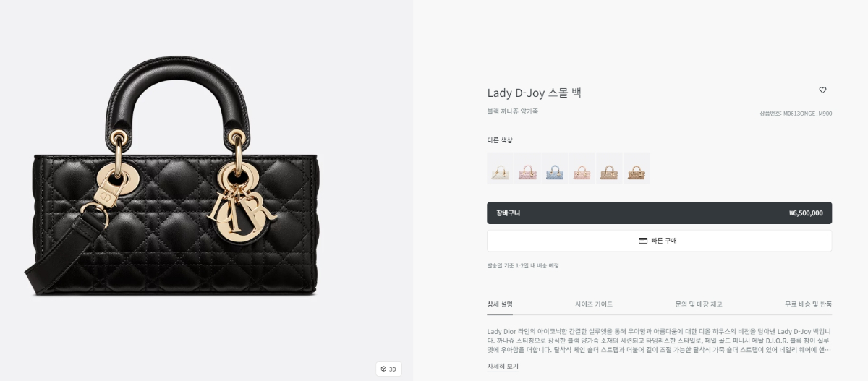Pick the light peach color variant bag
This screenshot has width=868, height=381.
582,168
